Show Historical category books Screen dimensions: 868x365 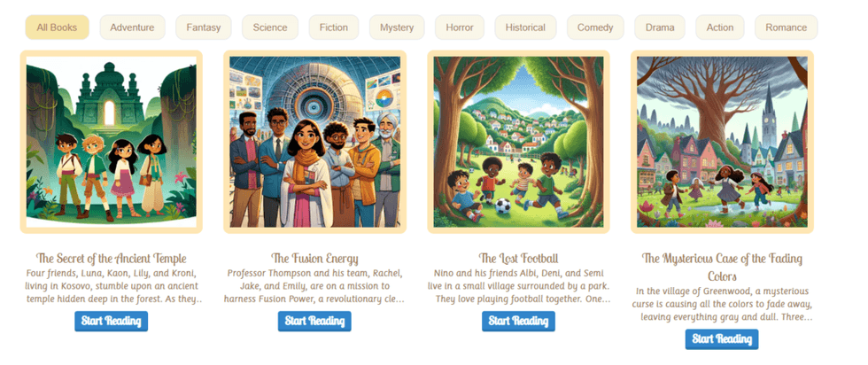(525, 27)
